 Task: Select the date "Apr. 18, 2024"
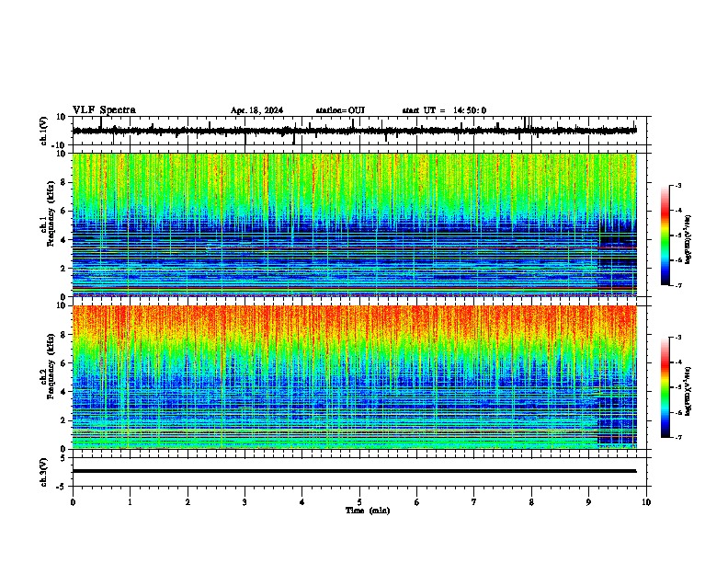tap(256, 110)
